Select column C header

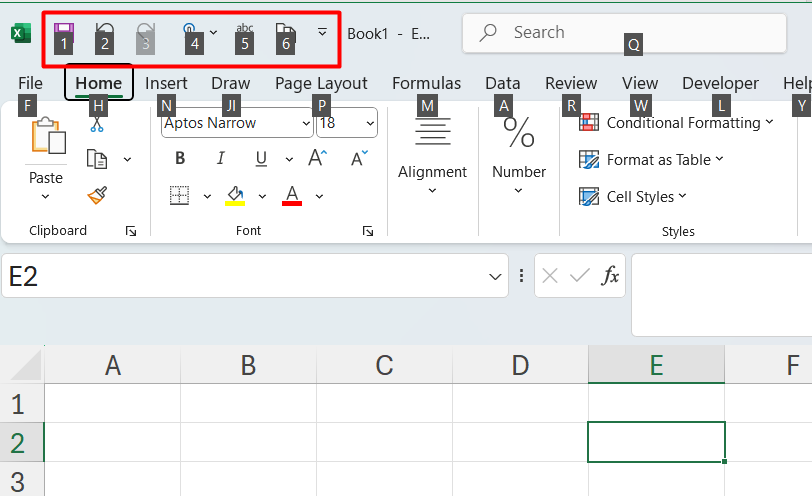pos(384,365)
